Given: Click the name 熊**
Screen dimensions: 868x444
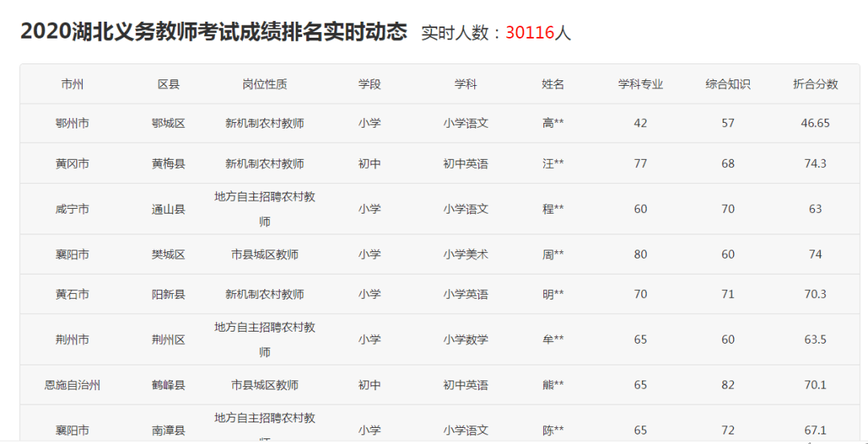Looking at the screenshot, I should [x=553, y=385].
